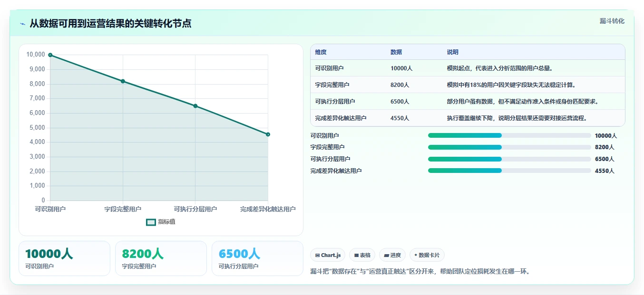Select the 可执行分层用户 table row cell
This screenshot has height=295, width=644.
pyautogui.click(x=348, y=102)
